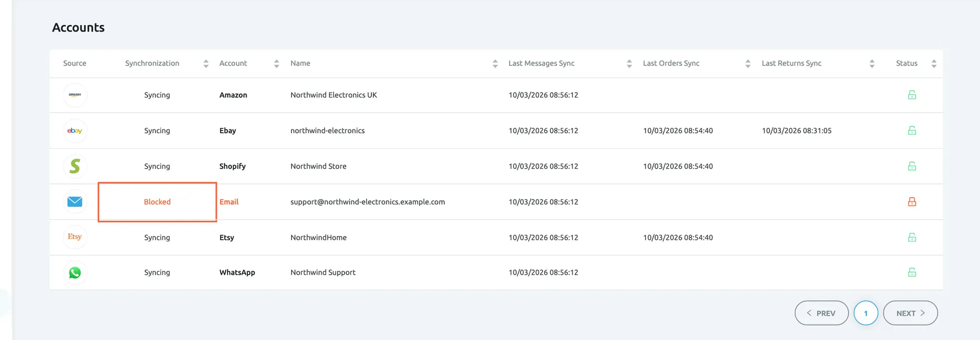
Task: Click the Accounts heading
Action: [78, 27]
